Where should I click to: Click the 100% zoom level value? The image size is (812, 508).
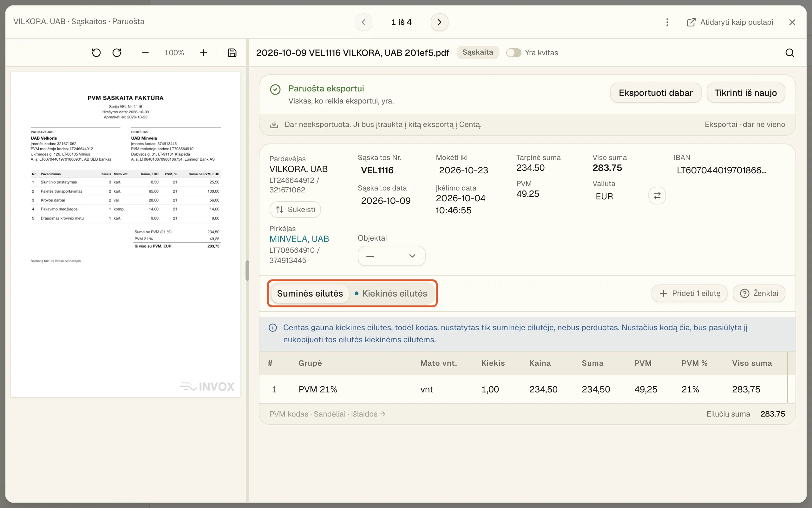pyautogui.click(x=174, y=53)
